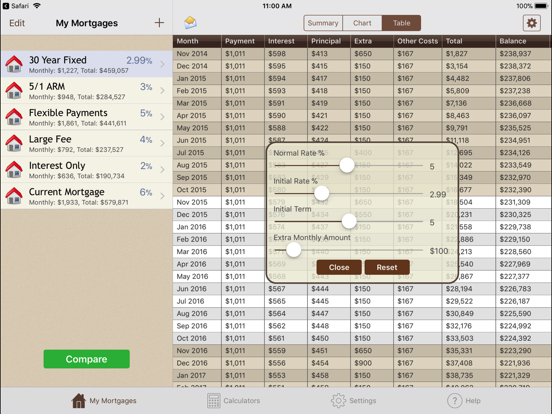Tap the battery status indicator
The image size is (552, 414).
pyautogui.click(x=540, y=6)
